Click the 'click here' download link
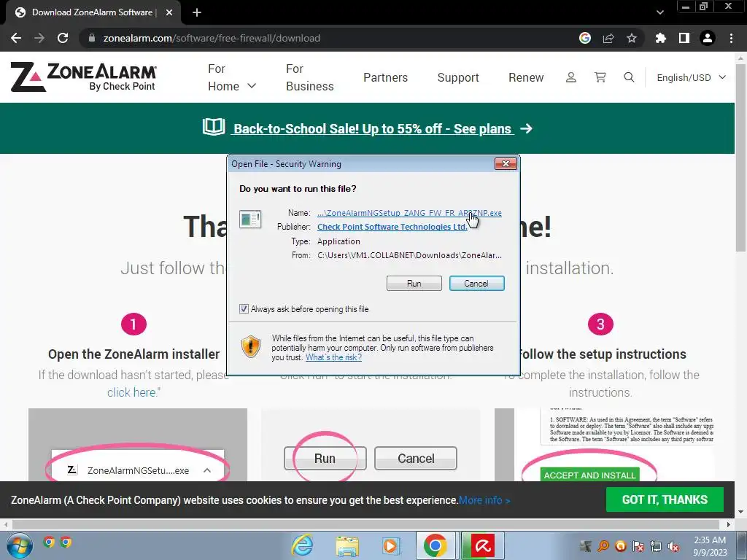Viewport: 747px width, 560px height. pyautogui.click(x=131, y=392)
